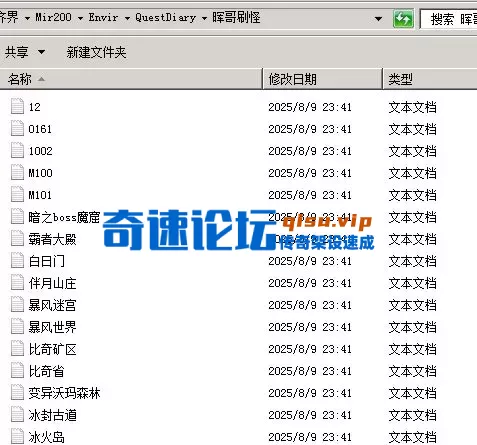Image resolution: width=477 pixels, height=445 pixels.
Task: Click the file icon of 12
Action: click(x=17, y=107)
